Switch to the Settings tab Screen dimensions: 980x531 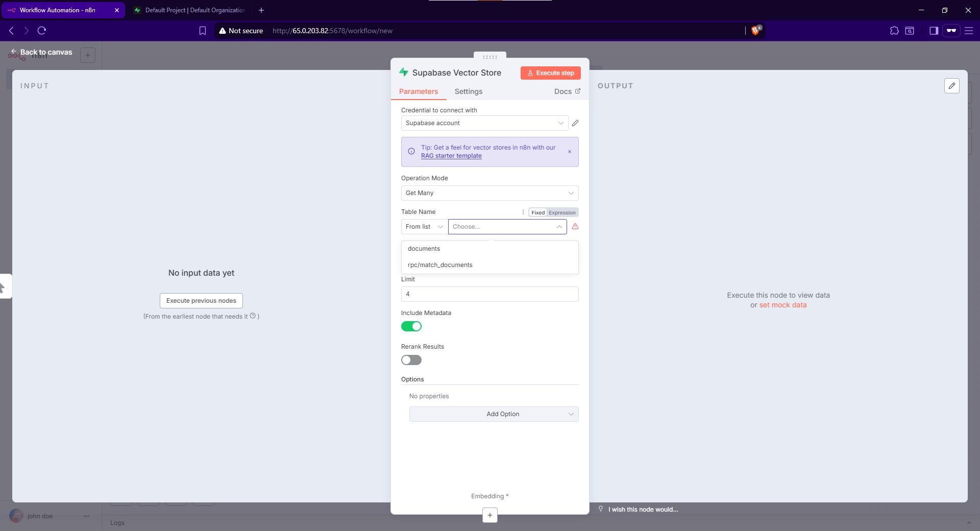click(468, 91)
